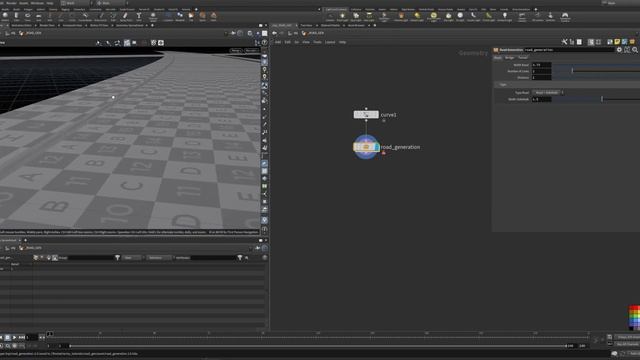Open the spreadsheet Attributes filter menu
This screenshot has height=360, width=640.
(x=240, y=258)
